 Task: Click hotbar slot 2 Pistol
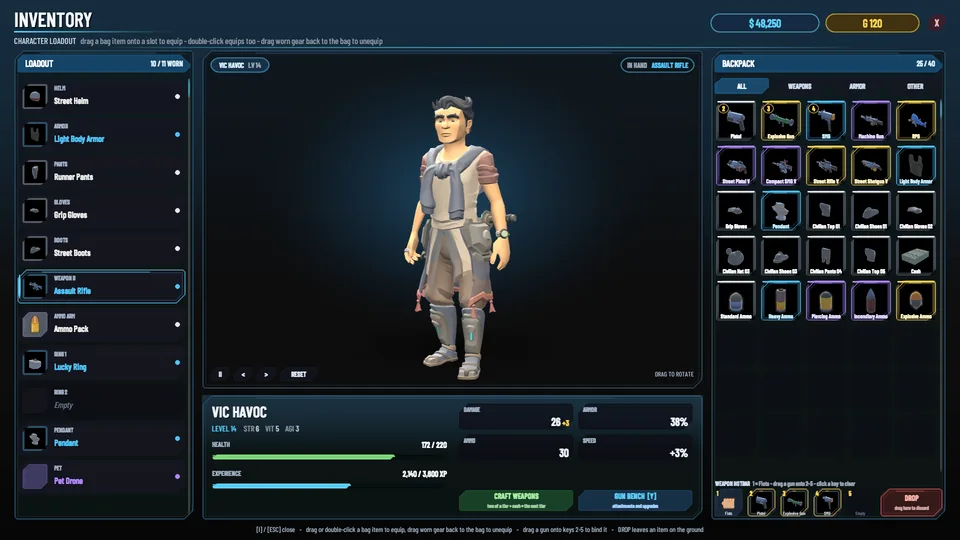pos(761,503)
